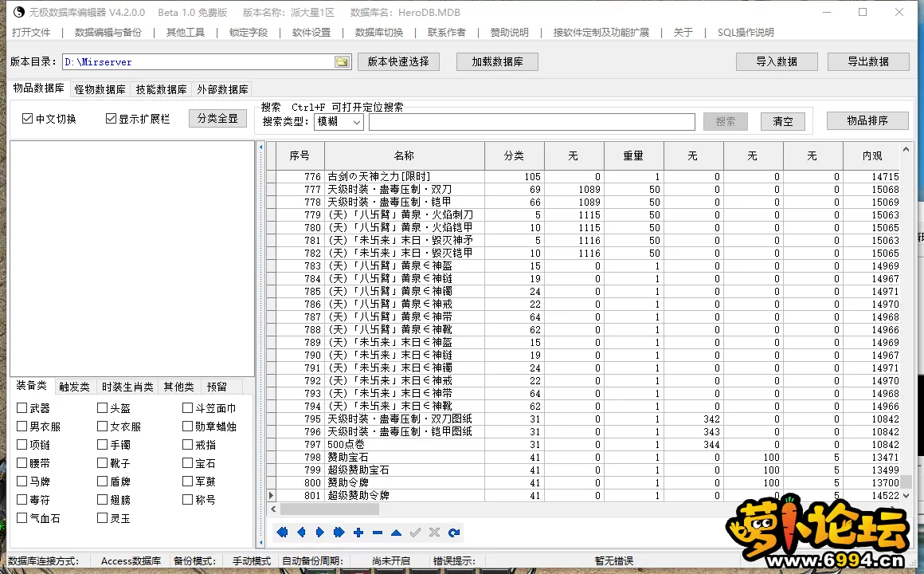This screenshot has width=924, height=574.
Task: Click the 导入数据 button
Action: (776, 61)
